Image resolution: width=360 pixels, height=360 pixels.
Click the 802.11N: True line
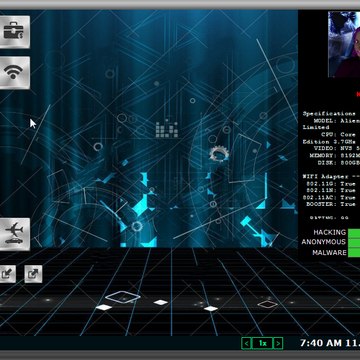click(x=331, y=190)
